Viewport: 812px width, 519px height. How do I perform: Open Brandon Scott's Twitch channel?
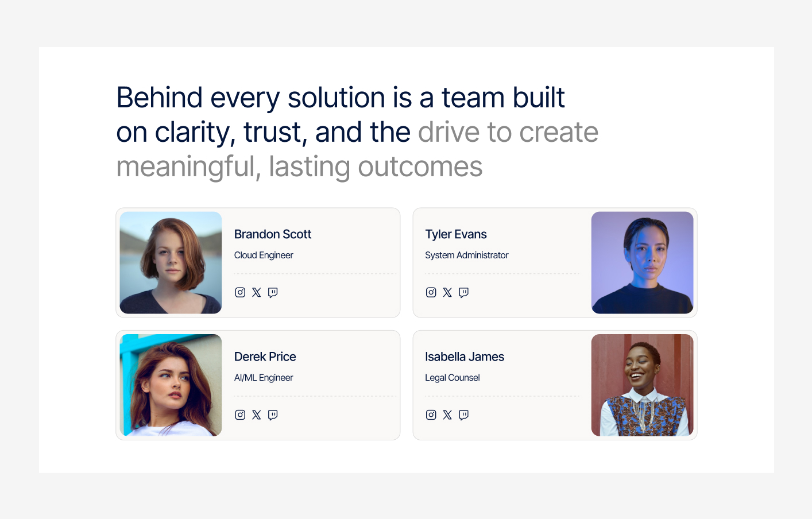[x=273, y=292]
